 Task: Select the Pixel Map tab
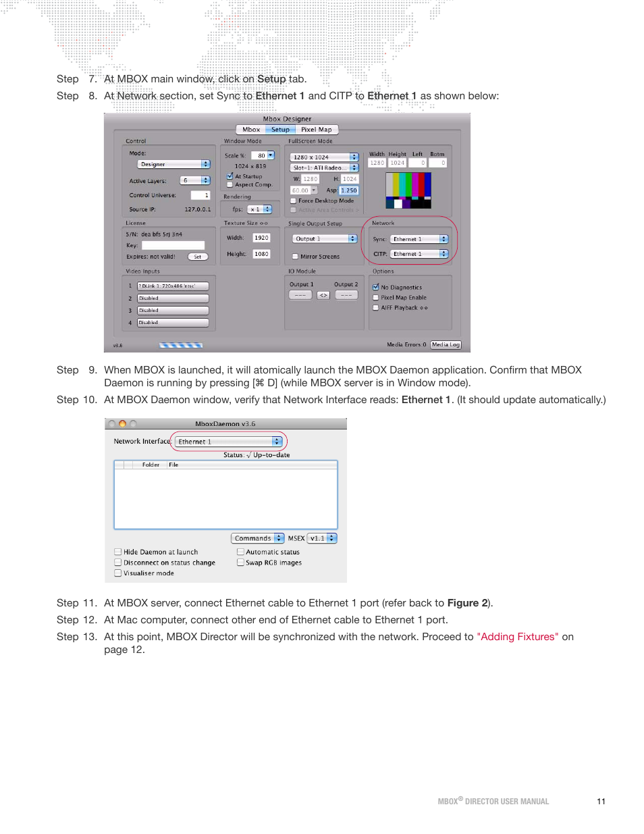click(x=316, y=130)
